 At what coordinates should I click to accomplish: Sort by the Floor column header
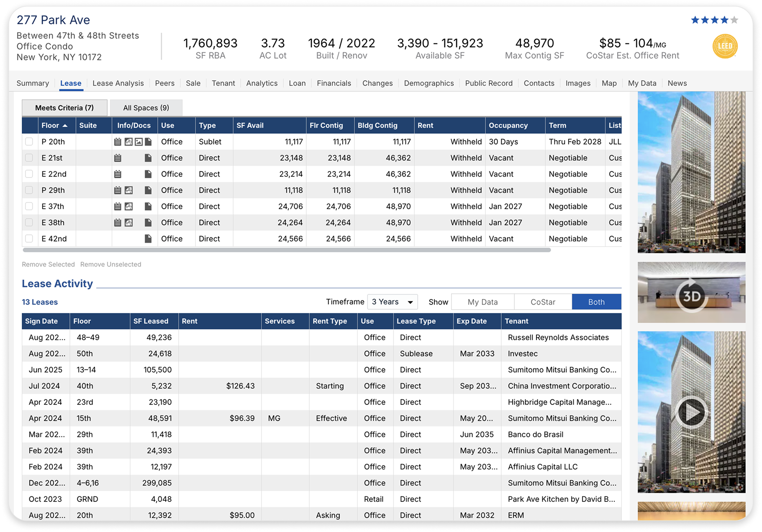54,126
